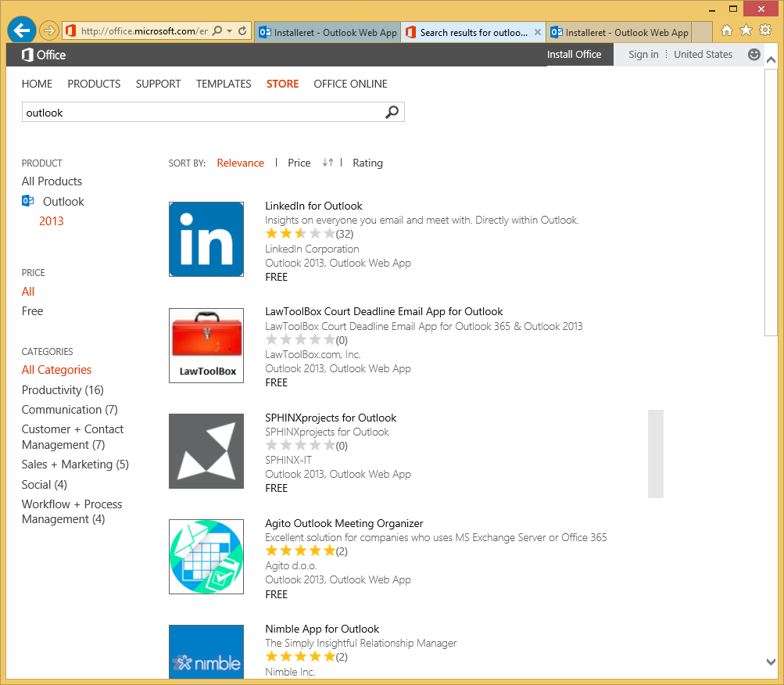Select the Productivity (16) category
The width and height of the screenshot is (784, 685).
[63, 390]
